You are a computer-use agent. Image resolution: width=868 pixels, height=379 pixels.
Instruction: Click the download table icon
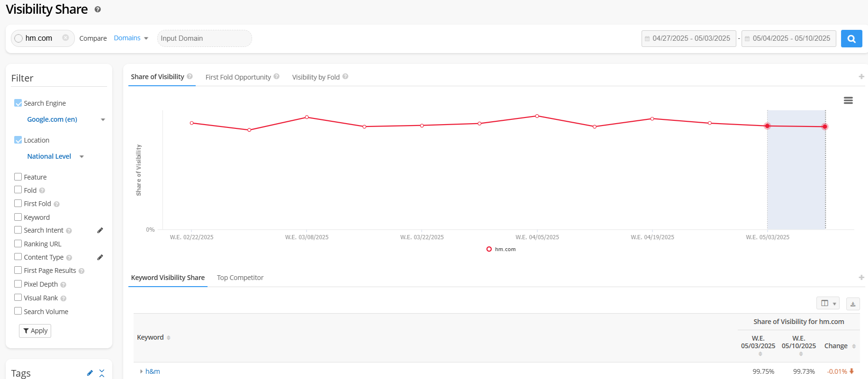pyautogui.click(x=852, y=304)
